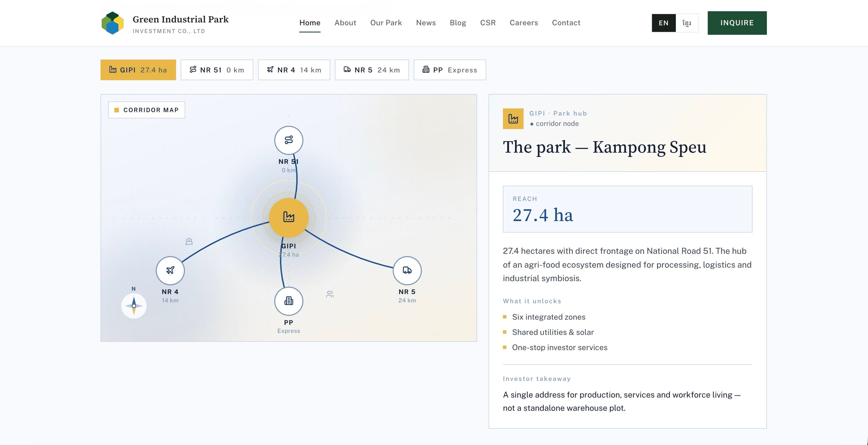This screenshot has height=445, width=868.
Task: Click the 'Investor takeaway' label
Action: pos(537,379)
